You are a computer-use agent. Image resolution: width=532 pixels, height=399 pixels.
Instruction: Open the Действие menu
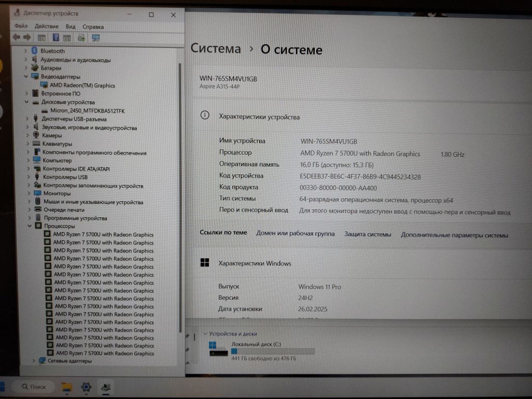(x=46, y=26)
